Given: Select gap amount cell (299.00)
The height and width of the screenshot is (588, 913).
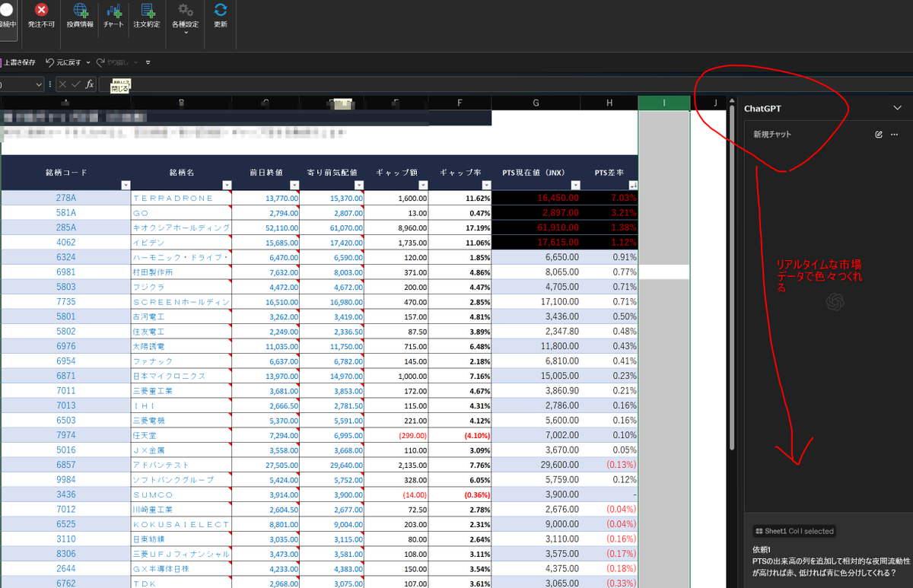Looking at the screenshot, I should pyautogui.click(x=397, y=435).
